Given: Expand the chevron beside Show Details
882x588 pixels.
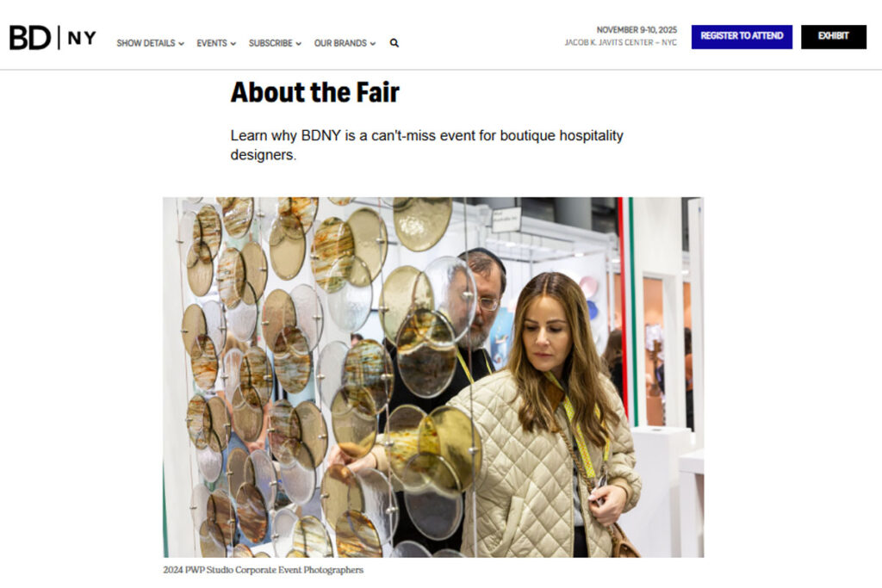Looking at the screenshot, I should pyautogui.click(x=181, y=44).
